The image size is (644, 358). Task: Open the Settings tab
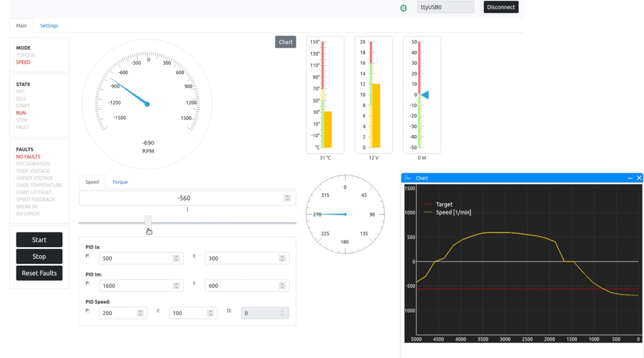(49, 26)
